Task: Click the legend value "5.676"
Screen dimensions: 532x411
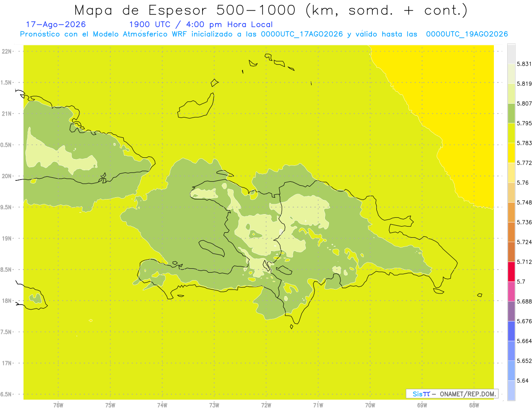Action: coord(524,321)
